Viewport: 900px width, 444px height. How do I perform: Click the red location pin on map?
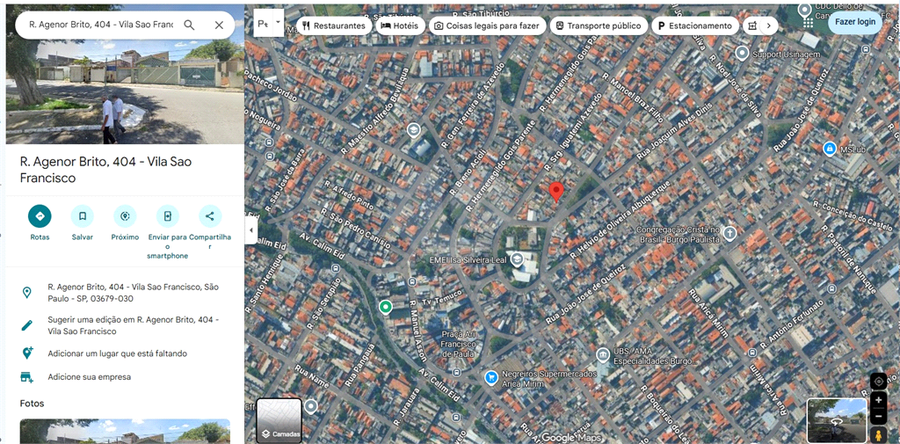tap(557, 192)
